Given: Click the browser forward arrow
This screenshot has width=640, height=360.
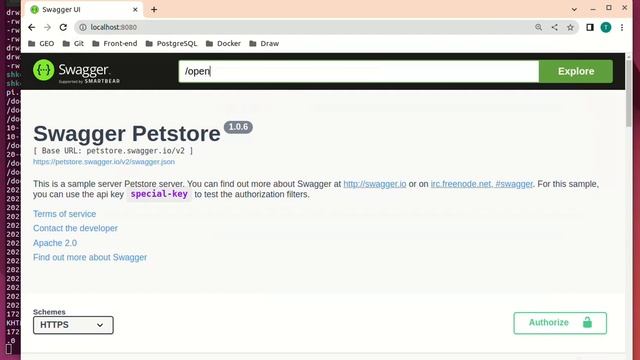Looking at the screenshot, I should coord(47,27).
